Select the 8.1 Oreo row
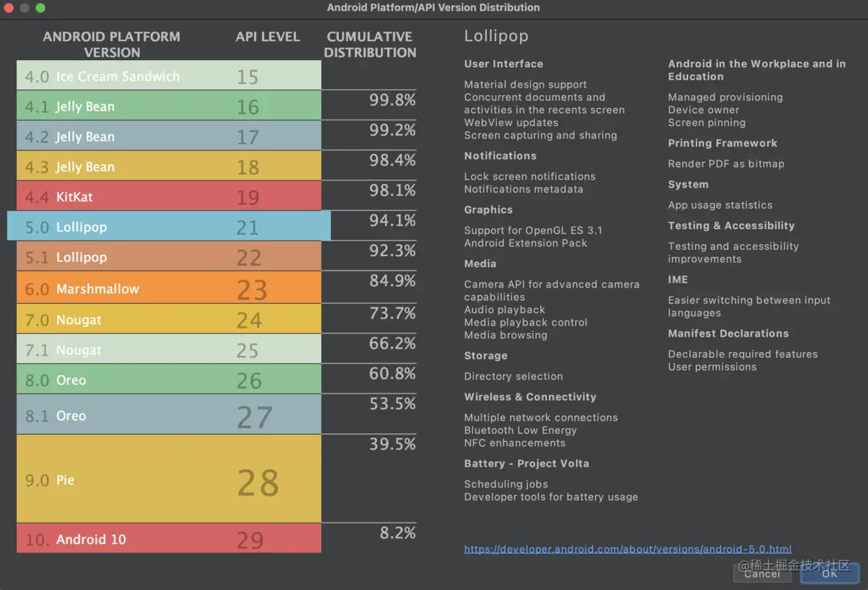The height and width of the screenshot is (590, 868). tap(168, 413)
